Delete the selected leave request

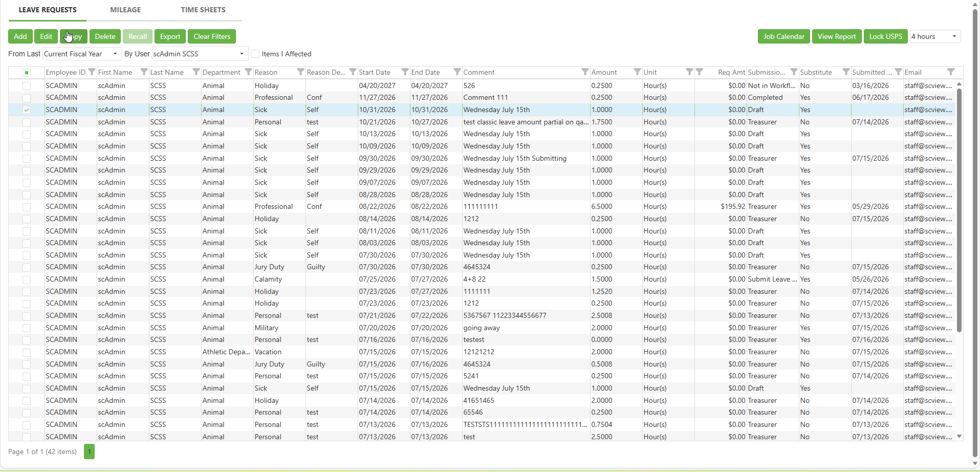point(105,36)
